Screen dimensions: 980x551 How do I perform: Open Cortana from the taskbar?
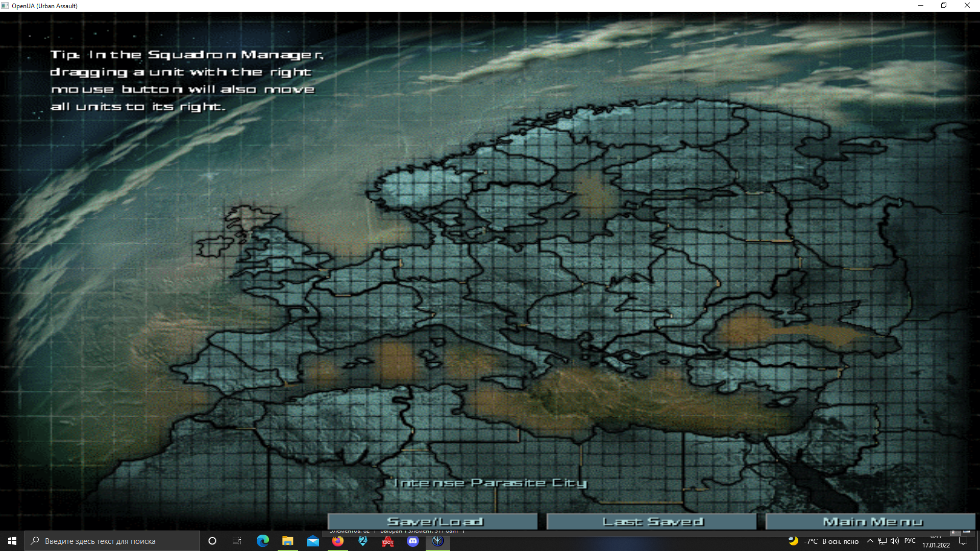coord(212,541)
